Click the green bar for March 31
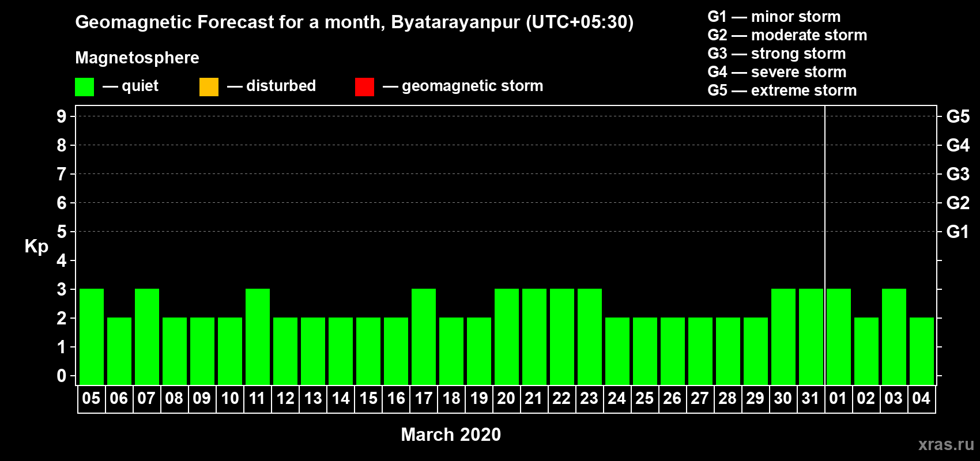The image size is (980, 461). coord(811,337)
